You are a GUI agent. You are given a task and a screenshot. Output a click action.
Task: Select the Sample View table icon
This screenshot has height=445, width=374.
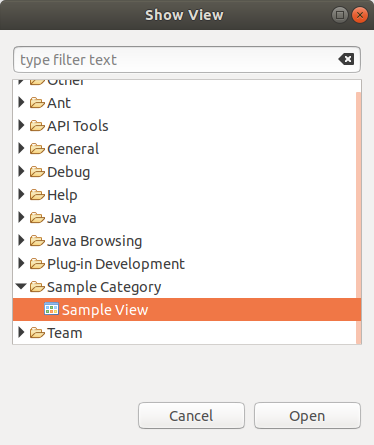pos(51,309)
